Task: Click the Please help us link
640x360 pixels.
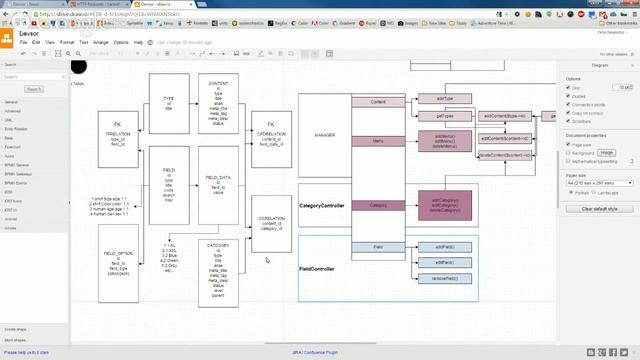Action: coord(26,352)
